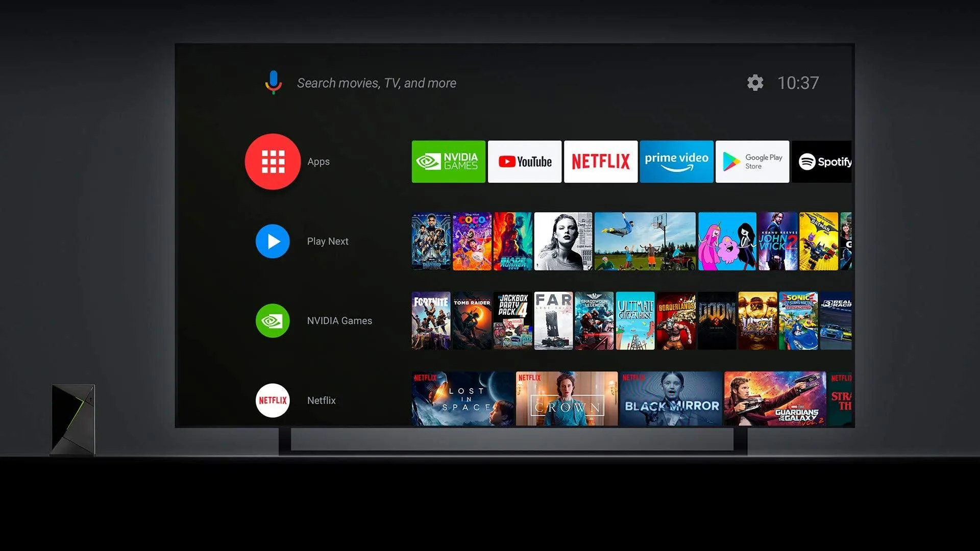Viewport: 980px width, 551px height.
Task: Click the Google voice search microphone
Action: [274, 82]
